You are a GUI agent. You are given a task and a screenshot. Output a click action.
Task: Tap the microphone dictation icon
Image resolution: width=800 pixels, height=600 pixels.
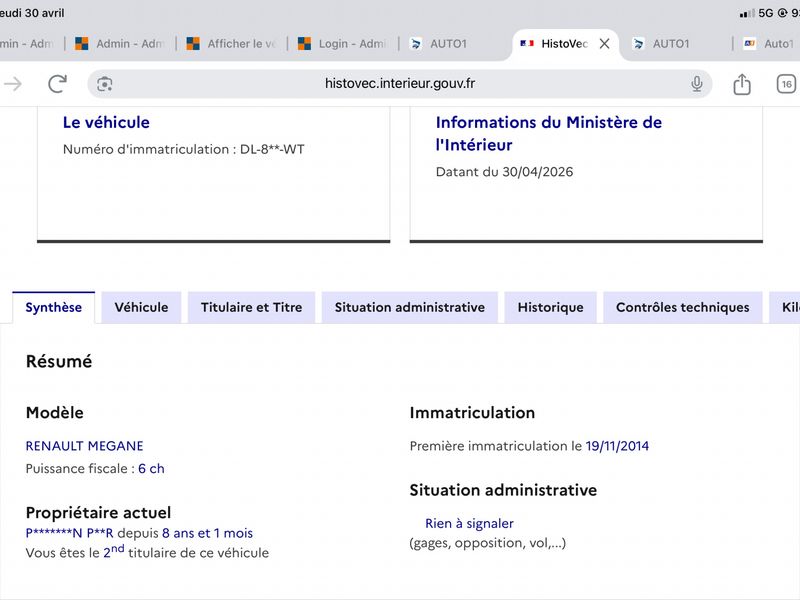(696, 84)
